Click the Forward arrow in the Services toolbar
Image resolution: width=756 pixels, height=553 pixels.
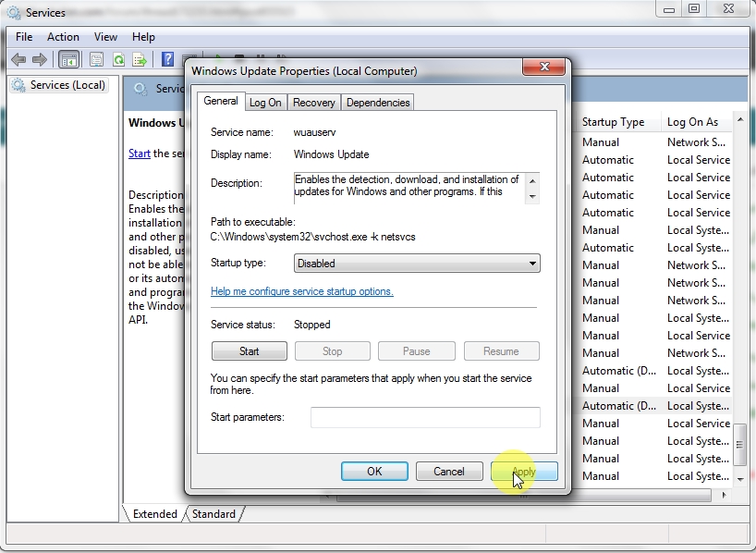tap(40, 60)
